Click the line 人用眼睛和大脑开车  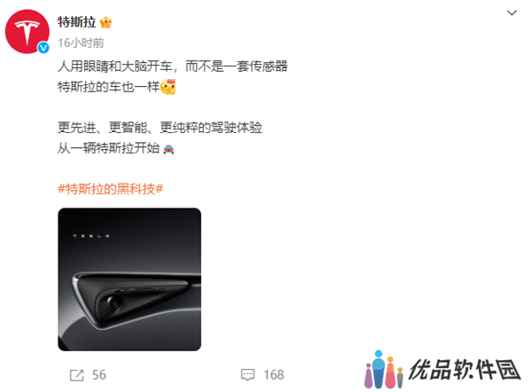pos(114,67)
